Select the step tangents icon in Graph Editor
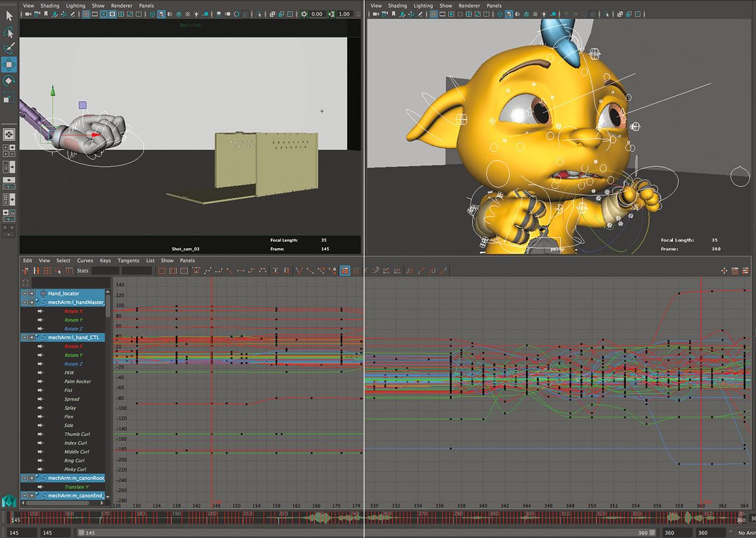Viewport: 756px width, 538px height. point(252,271)
